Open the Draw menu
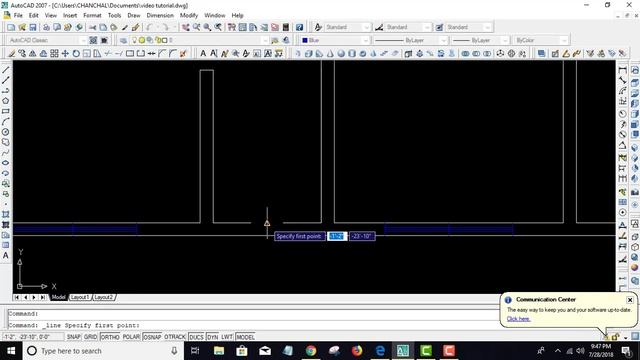 click(x=134, y=16)
